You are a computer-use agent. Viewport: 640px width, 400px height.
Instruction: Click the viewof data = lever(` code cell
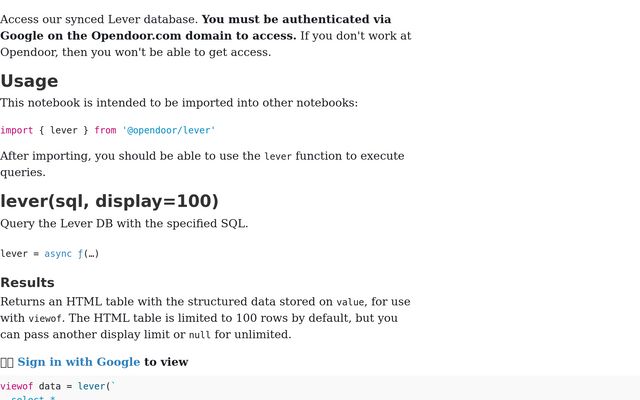pos(58,386)
